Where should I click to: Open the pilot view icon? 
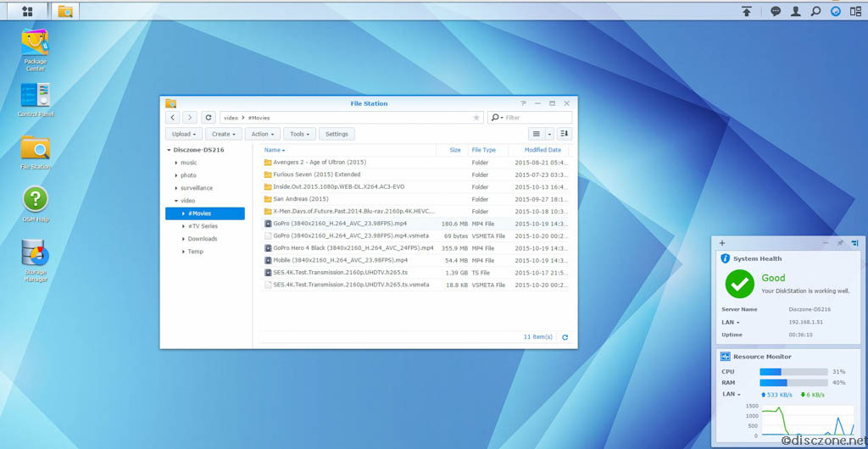[x=855, y=11]
